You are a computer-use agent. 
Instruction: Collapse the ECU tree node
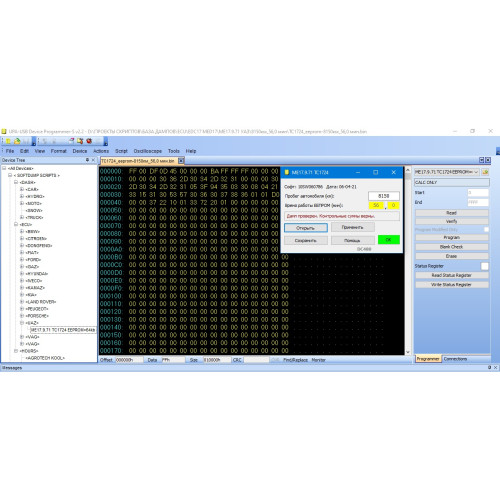(x=16, y=224)
